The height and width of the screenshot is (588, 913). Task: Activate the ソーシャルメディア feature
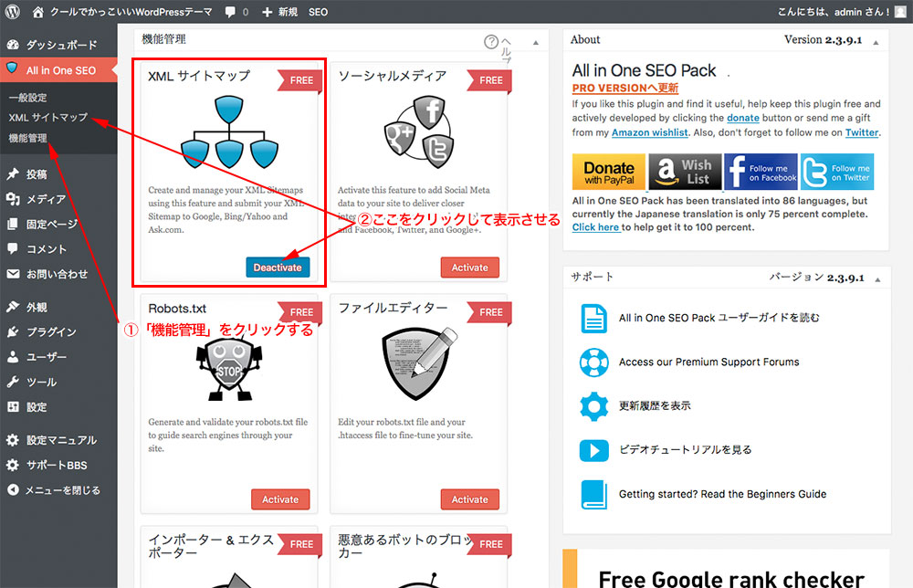click(x=470, y=268)
